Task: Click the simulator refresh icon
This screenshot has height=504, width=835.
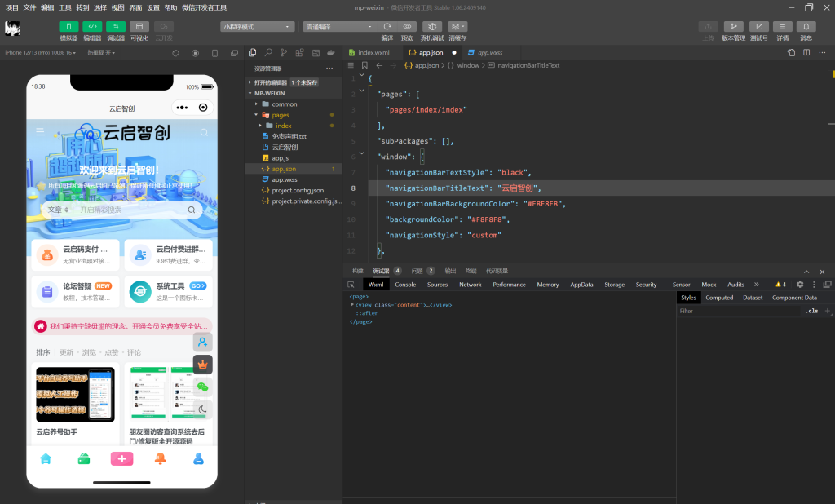Action: pyautogui.click(x=176, y=53)
